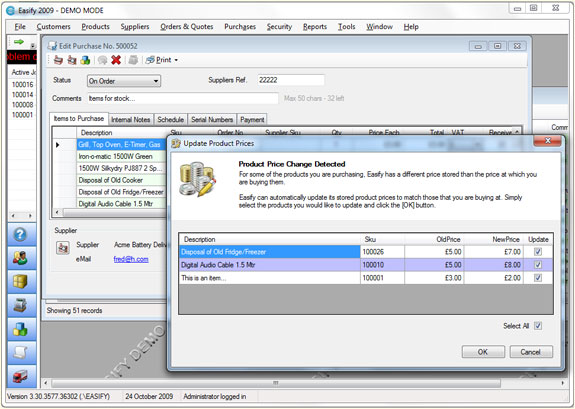The width and height of the screenshot is (575, 409).
Task: Open the Reports menu
Action: tap(315, 26)
